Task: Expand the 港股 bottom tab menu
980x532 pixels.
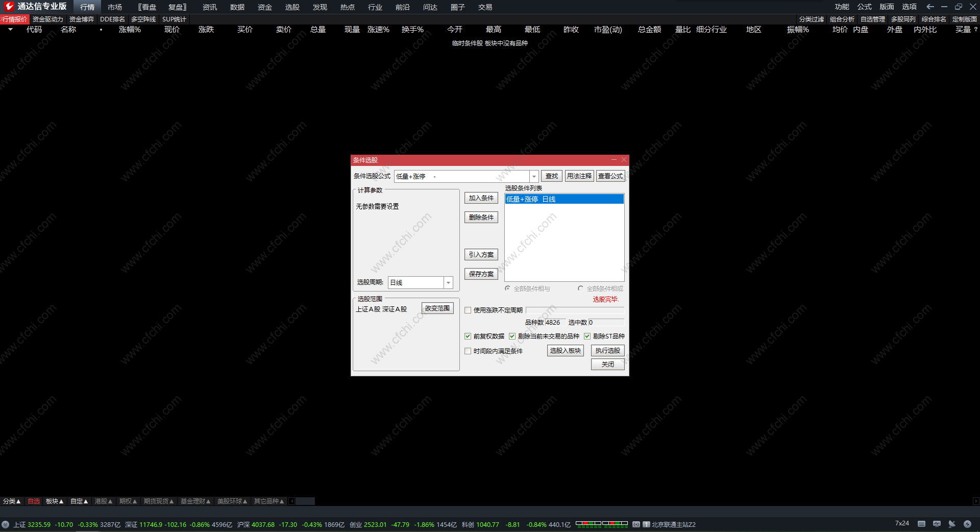Action: click(104, 501)
